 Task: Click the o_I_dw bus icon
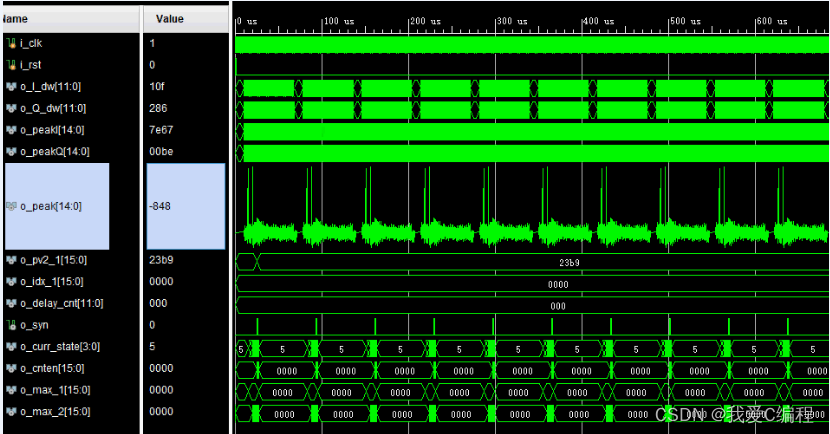pyautogui.click(x=11, y=87)
